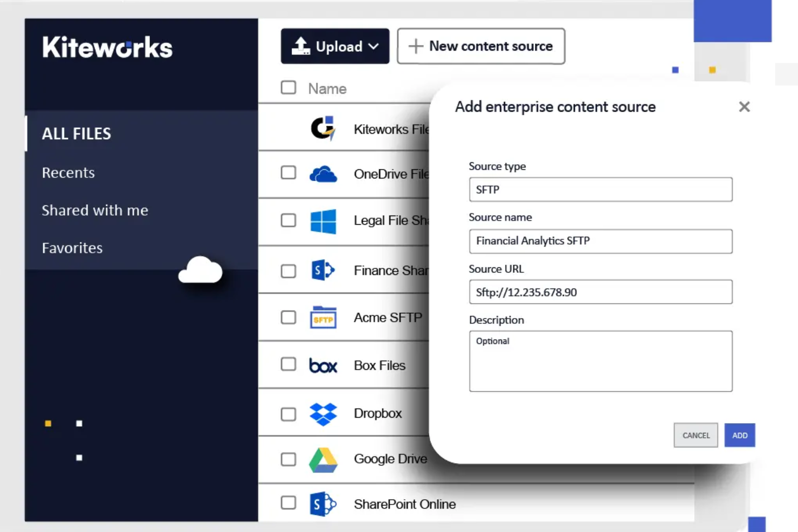Click the New content source button
This screenshot has width=798, height=532.
point(481,46)
